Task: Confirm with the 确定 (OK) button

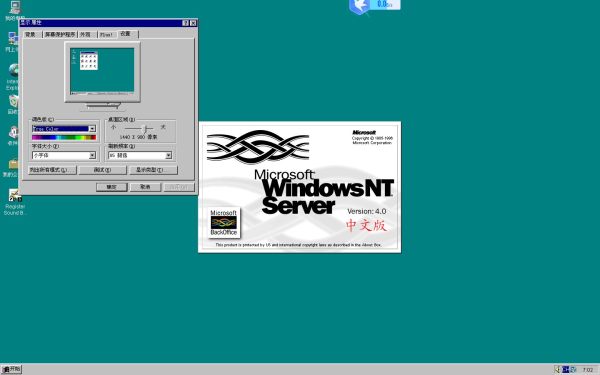Action: point(111,187)
